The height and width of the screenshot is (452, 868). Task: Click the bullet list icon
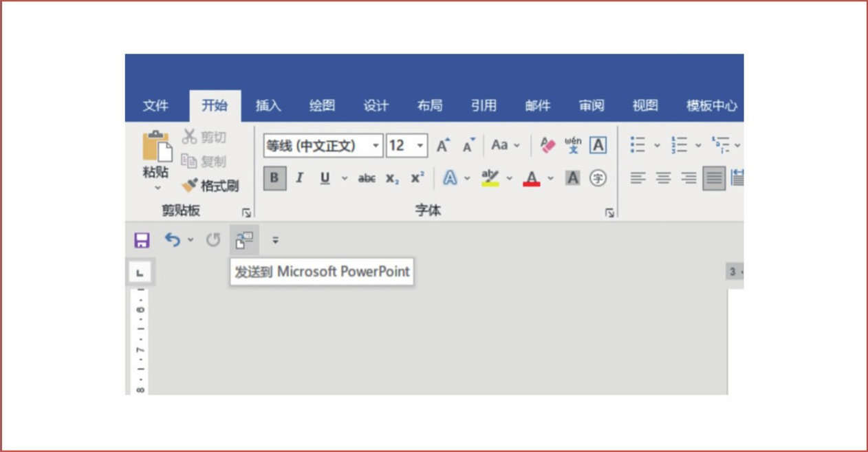638,145
